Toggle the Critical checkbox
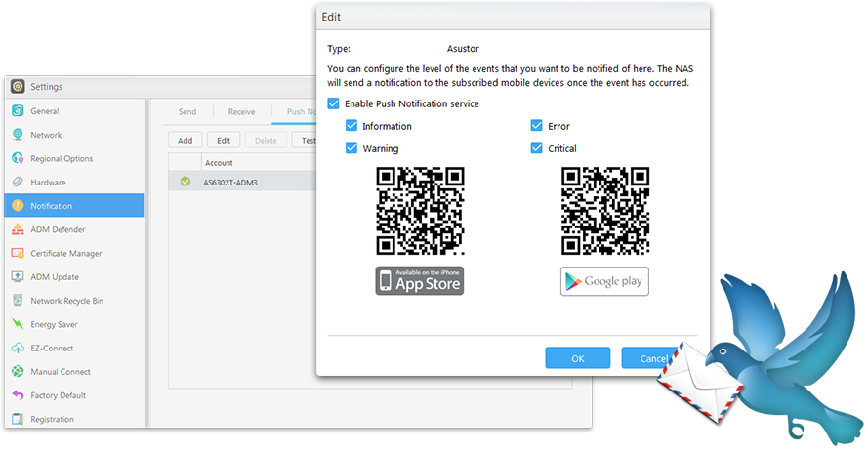Image resolution: width=868 pixels, height=453 pixels. click(536, 147)
